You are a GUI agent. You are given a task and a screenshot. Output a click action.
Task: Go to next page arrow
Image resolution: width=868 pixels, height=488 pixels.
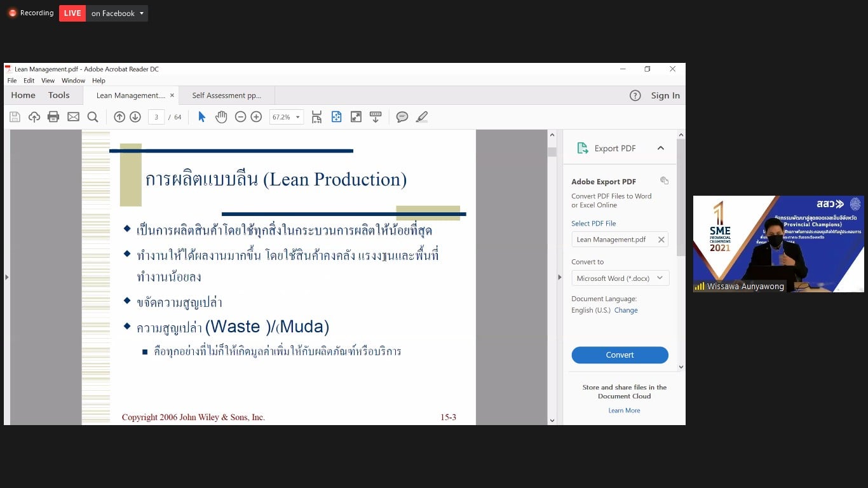click(x=135, y=117)
